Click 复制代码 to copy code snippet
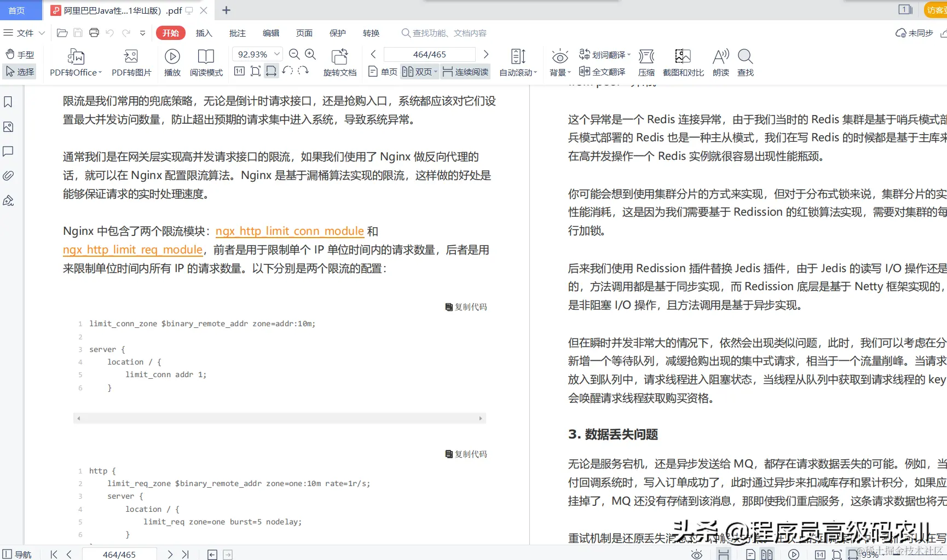This screenshot has height=560, width=947. (466, 307)
